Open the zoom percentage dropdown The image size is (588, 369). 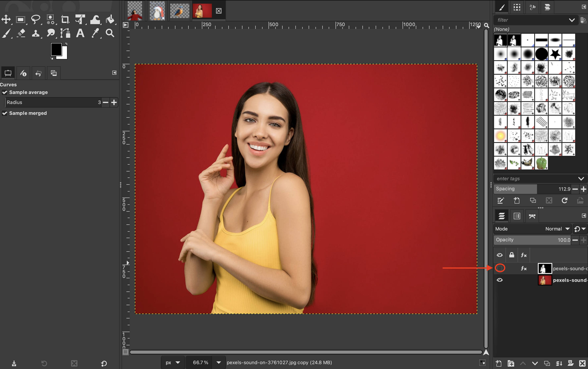point(219,362)
